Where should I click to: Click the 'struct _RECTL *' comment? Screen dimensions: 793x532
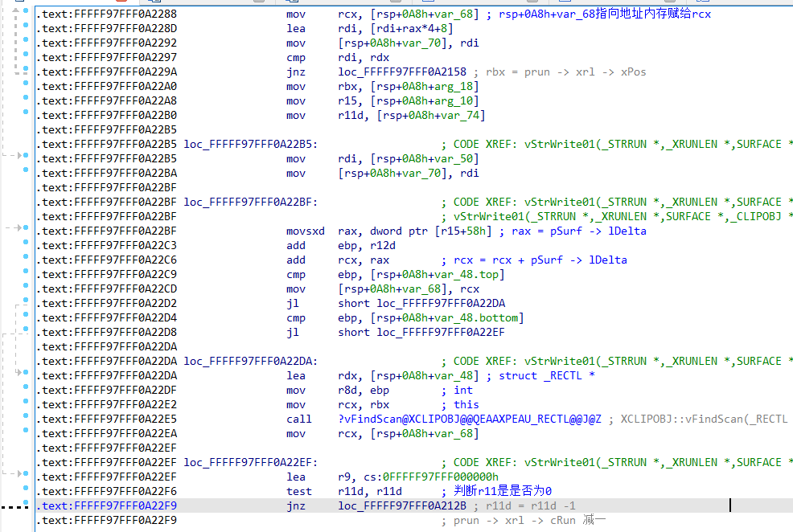(547, 375)
